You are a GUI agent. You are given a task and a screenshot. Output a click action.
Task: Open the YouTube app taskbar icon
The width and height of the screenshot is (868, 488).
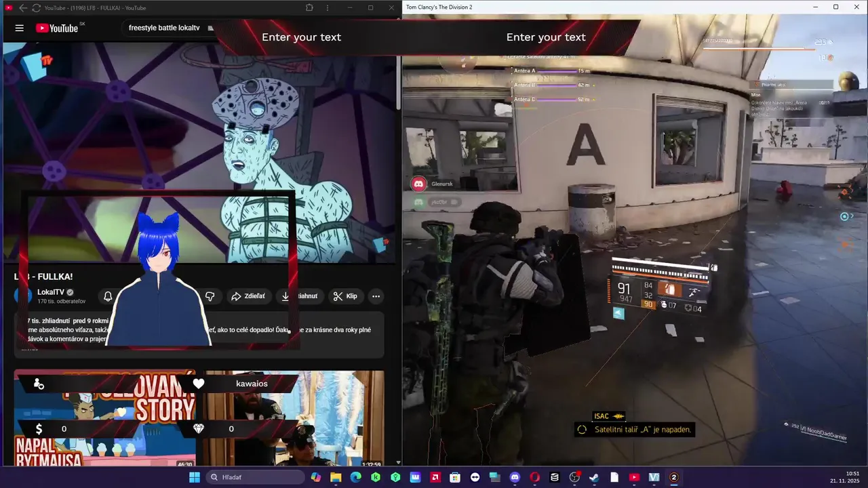634,477
